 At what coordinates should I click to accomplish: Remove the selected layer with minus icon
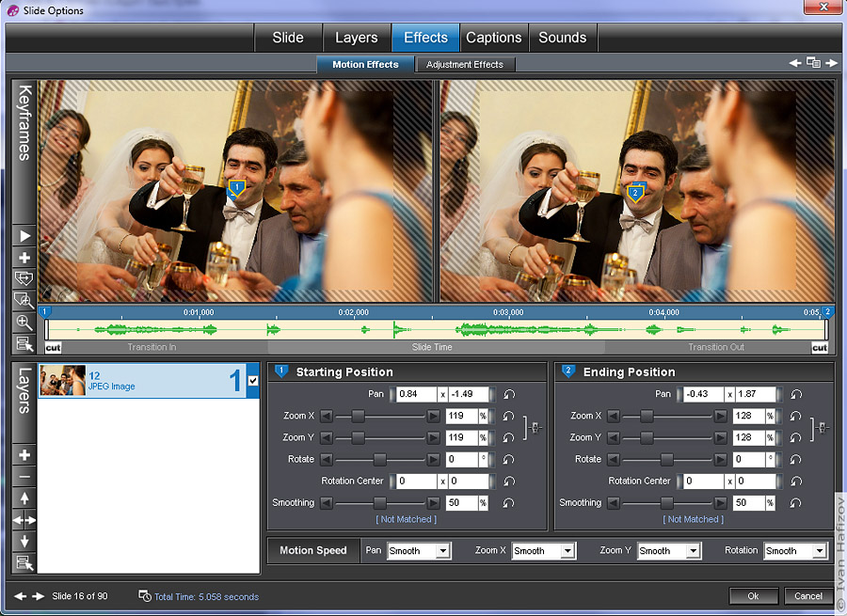point(24,477)
